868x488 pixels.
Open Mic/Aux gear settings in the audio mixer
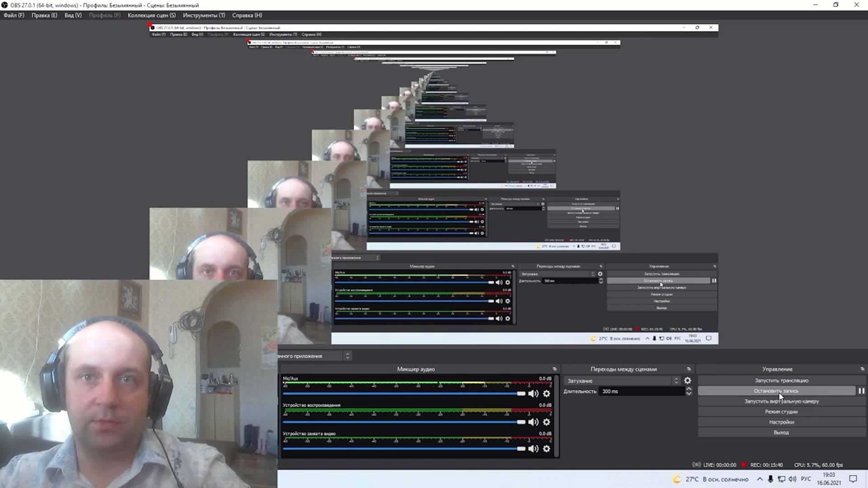pyautogui.click(x=547, y=394)
